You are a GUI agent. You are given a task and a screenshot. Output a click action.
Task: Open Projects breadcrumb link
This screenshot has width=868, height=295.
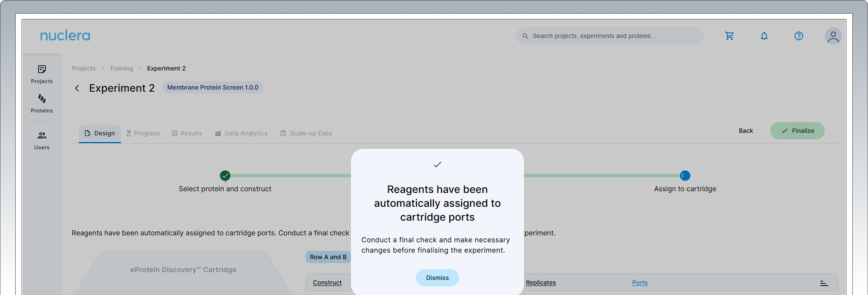[84, 68]
